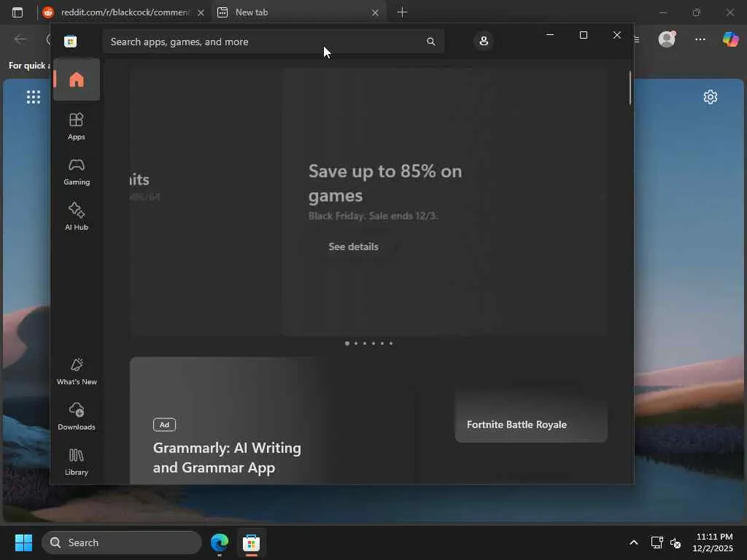Minimize the Microsoft Store window
Screen dimensions: 747x560
550,35
